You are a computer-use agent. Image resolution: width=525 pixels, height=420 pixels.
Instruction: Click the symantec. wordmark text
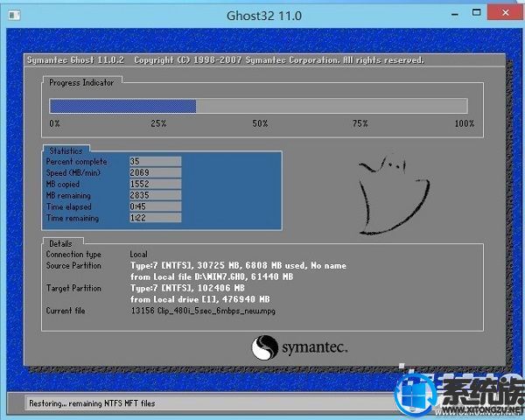315,347
